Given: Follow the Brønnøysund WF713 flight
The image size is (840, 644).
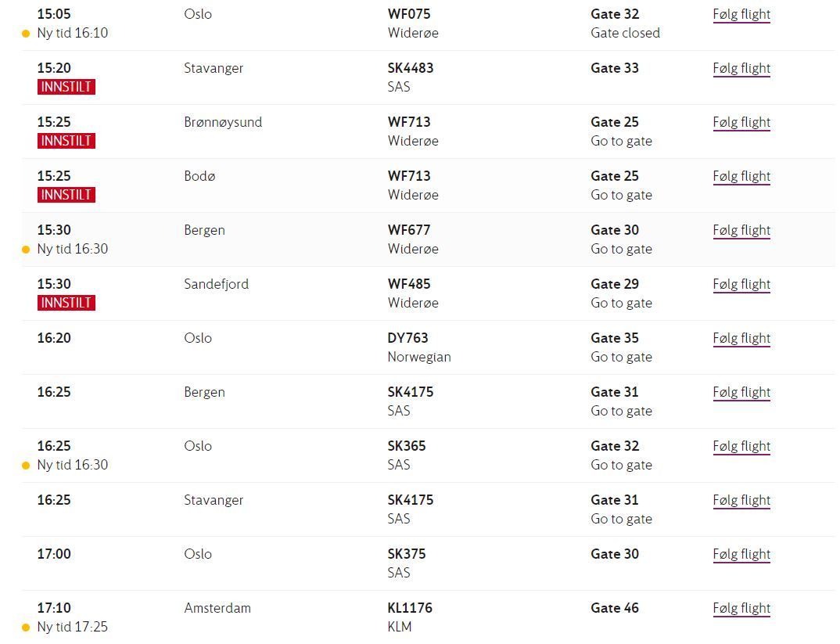Looking at the screenshot, I should [741, 123].
